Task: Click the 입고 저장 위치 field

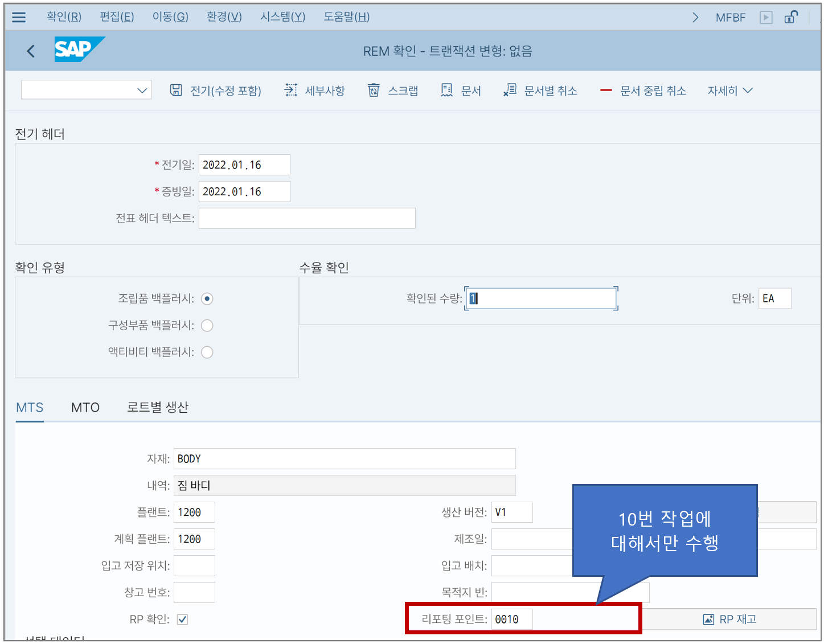Action: pyautogui.click(x=194, y=565)
